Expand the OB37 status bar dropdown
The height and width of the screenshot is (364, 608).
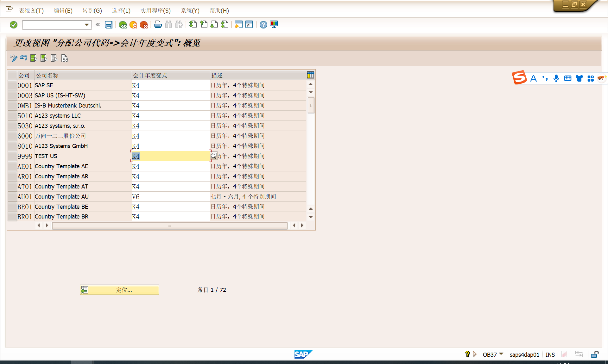tap(501, 354)
